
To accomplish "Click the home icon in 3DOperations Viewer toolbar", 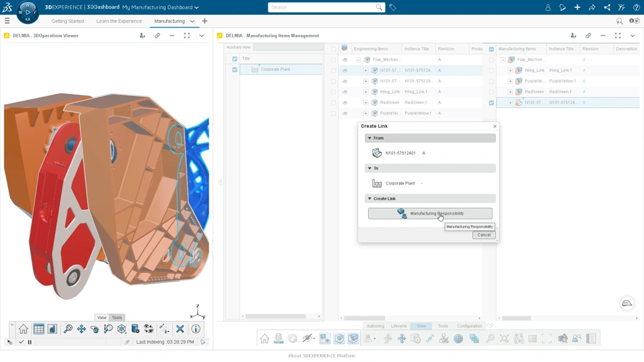I will point(23,328).
